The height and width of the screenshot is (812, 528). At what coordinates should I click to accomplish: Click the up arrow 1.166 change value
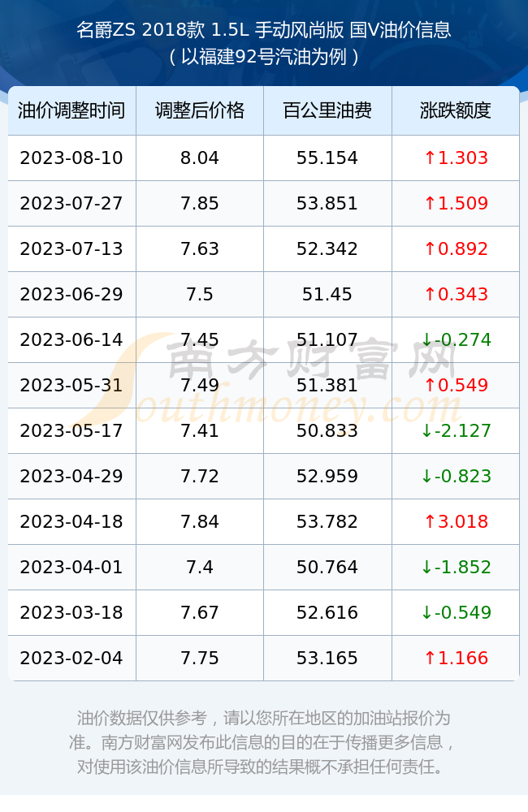(456, 659)
